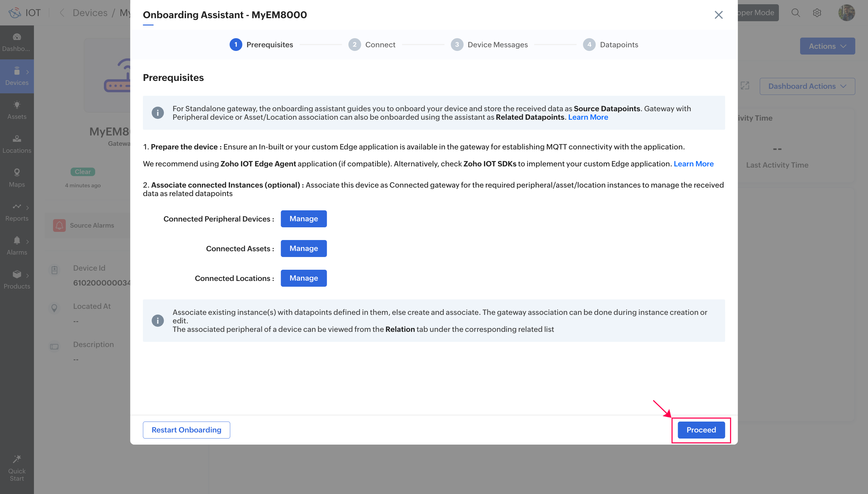
Task: Click the Proceed button
Action: tap(701, 430)
